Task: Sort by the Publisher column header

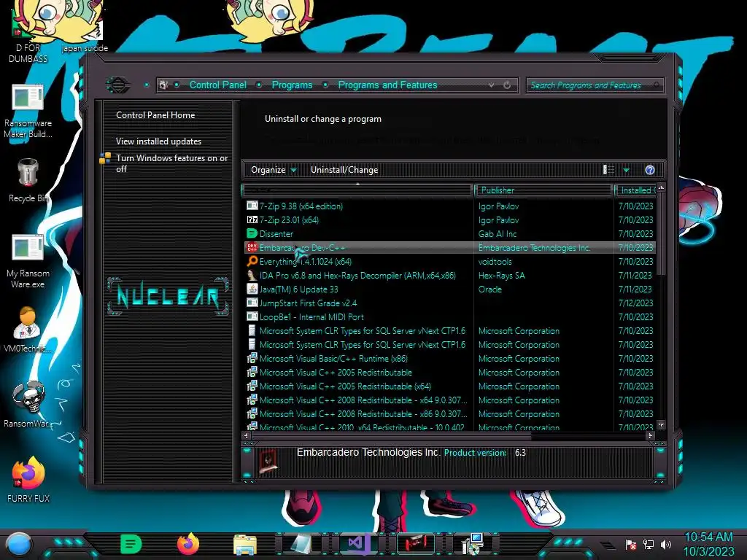Action: (543, 190)
